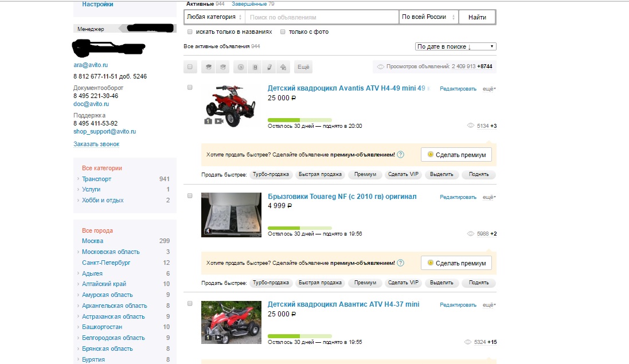Open Настройки in the sidebar
Image resolution: width=629 pixels, height=364 pixels.
(x=97, y=4)
